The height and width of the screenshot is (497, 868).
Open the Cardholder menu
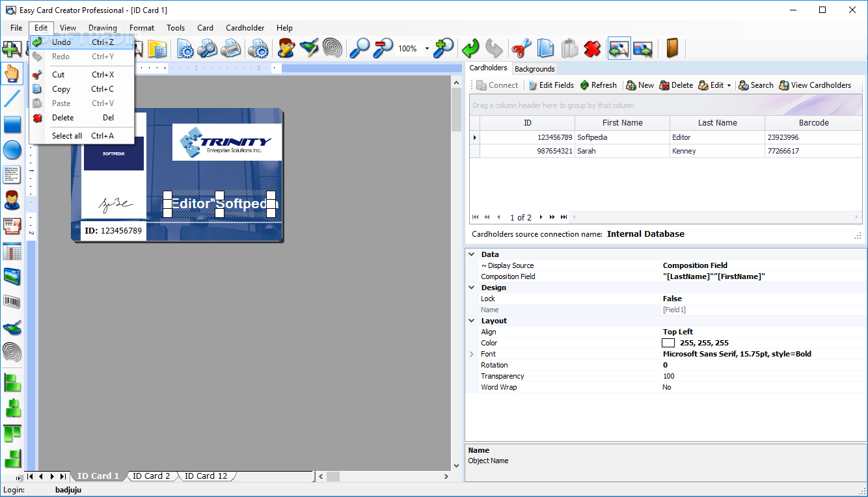[x=245, y=28]
